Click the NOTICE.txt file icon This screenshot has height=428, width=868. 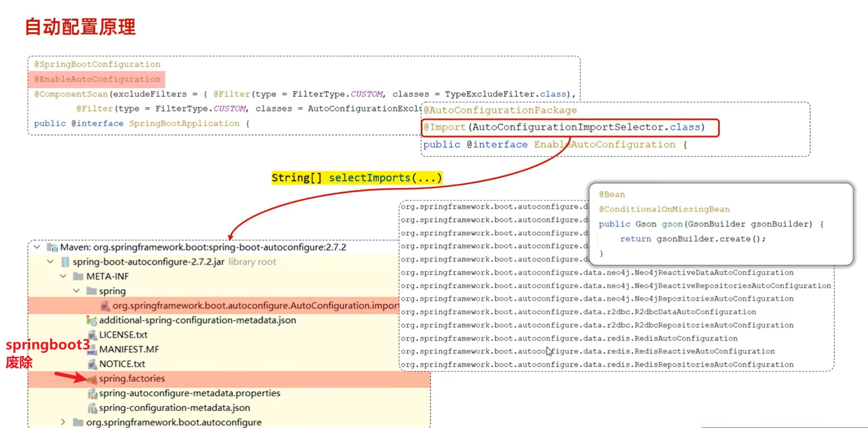tap(92, 364)
